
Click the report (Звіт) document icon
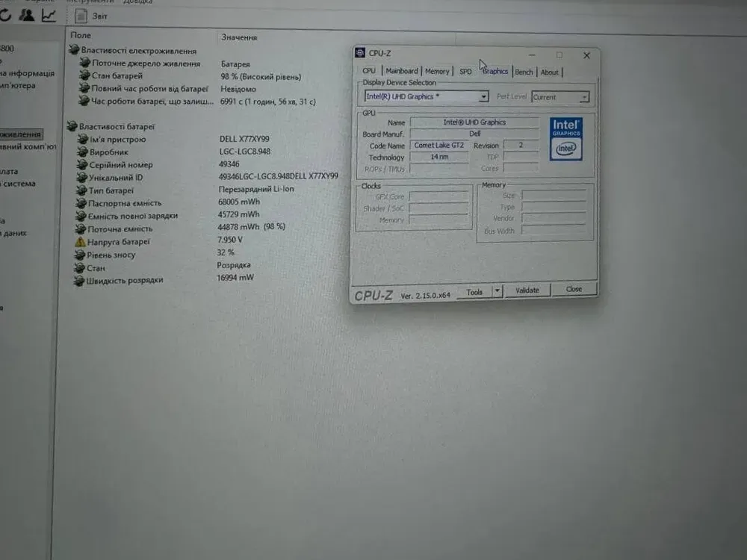click(x=81, y=16)
